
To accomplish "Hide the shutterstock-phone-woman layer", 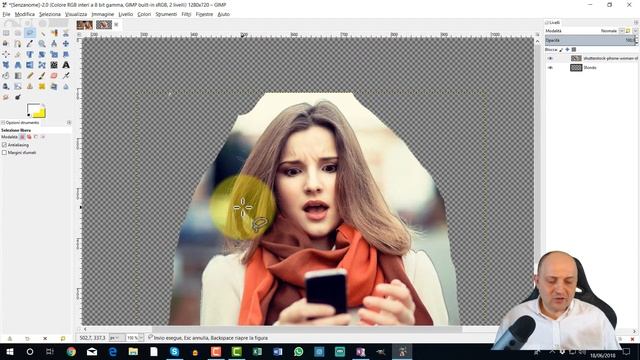I will [x=550, y=58].
